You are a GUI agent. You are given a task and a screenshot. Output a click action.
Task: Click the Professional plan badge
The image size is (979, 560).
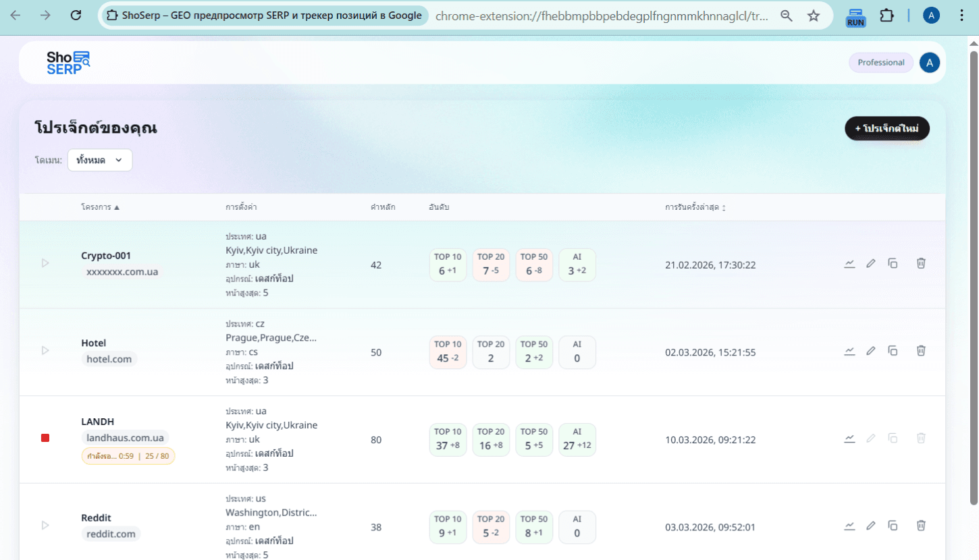point(881,63)
